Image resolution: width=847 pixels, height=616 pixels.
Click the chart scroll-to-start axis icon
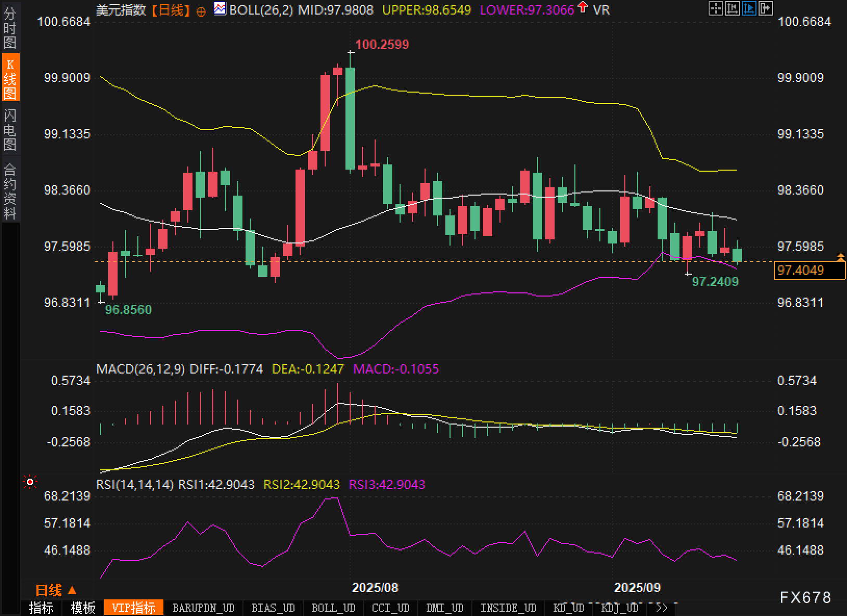point(733,8)
